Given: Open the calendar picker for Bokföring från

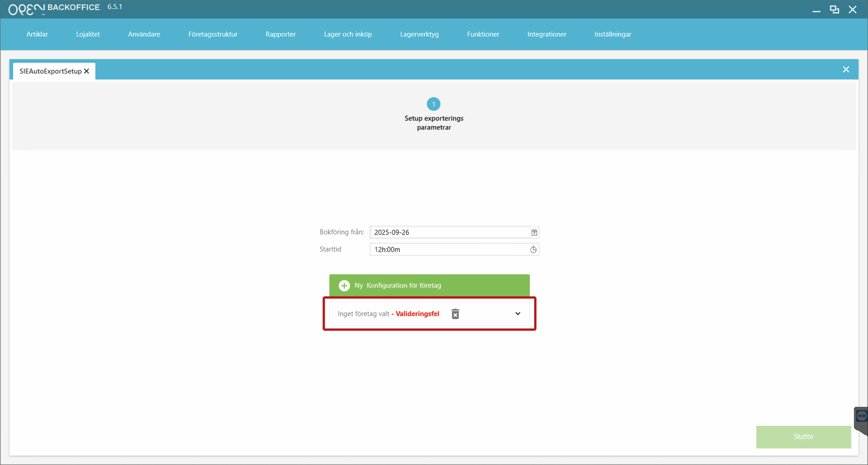Looking at the screenshot, I should click(534, 232).
